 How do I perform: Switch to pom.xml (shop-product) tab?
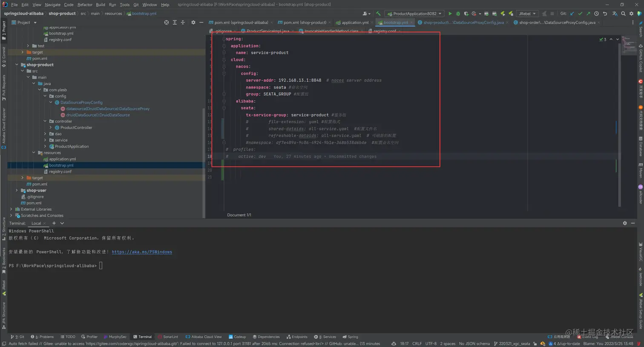tap(302, 23)
